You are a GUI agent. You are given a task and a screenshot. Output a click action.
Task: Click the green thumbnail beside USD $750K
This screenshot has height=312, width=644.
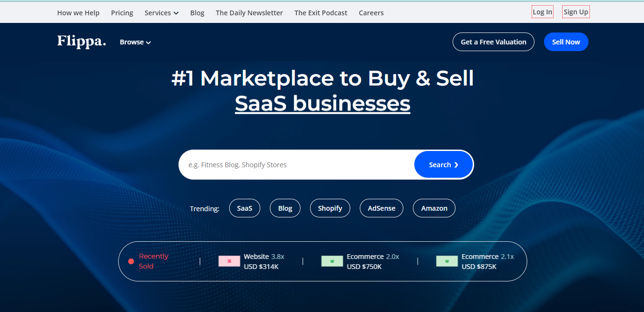[332, 261]
